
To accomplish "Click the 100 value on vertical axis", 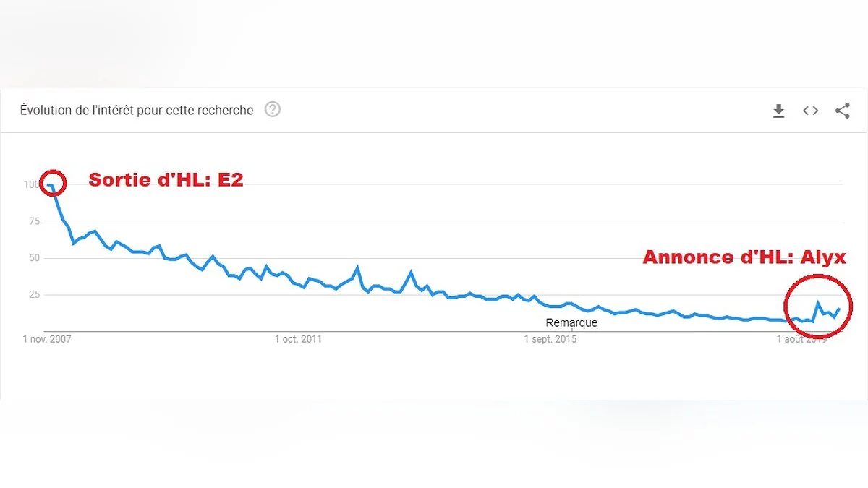I will [31, 184].
